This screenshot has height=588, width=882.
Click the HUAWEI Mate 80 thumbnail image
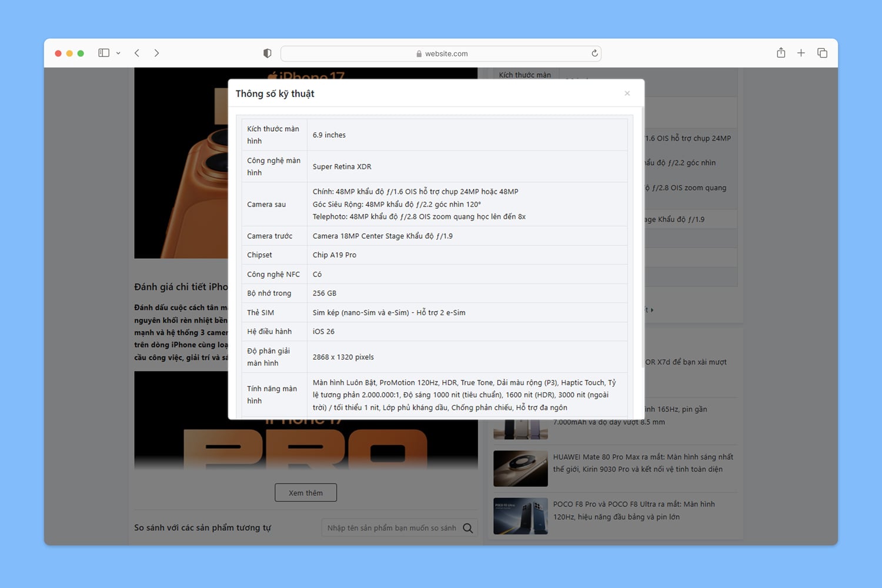[x=520, y=469]
